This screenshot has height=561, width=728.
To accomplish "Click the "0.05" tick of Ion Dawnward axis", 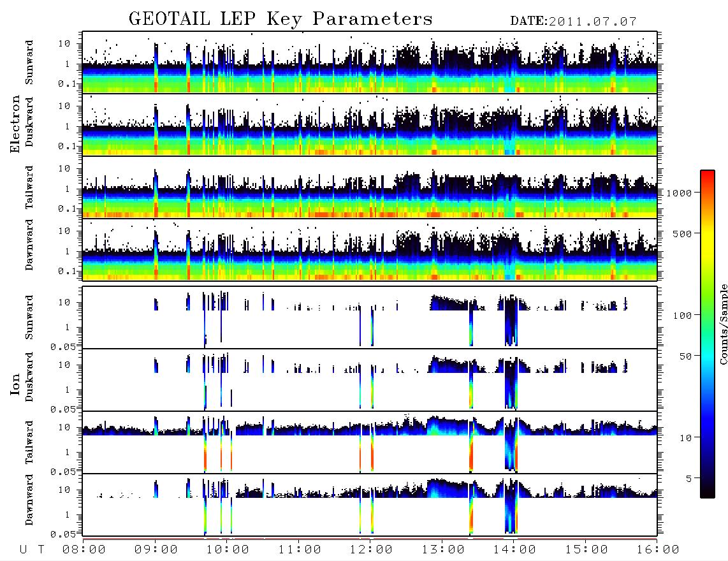I will 63,534.
